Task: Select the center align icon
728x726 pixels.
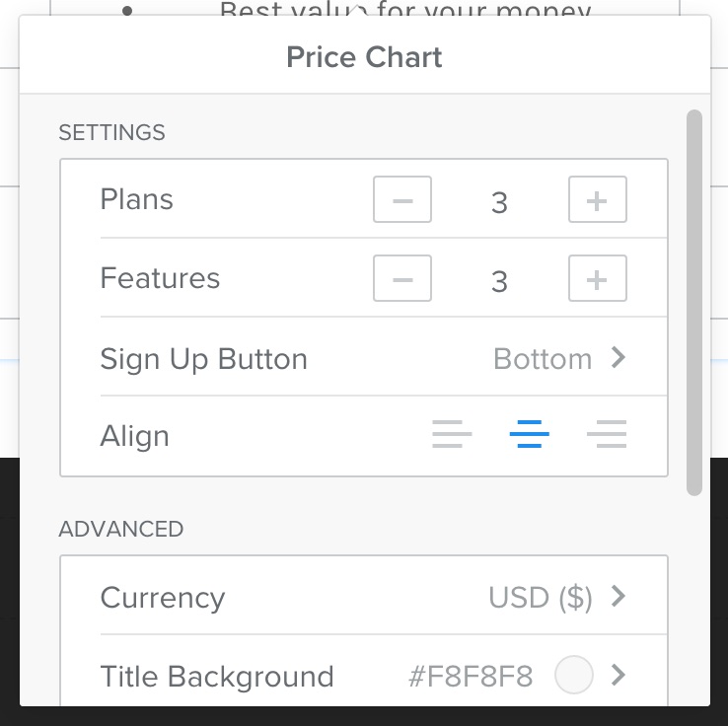Action: click(530, 434)
